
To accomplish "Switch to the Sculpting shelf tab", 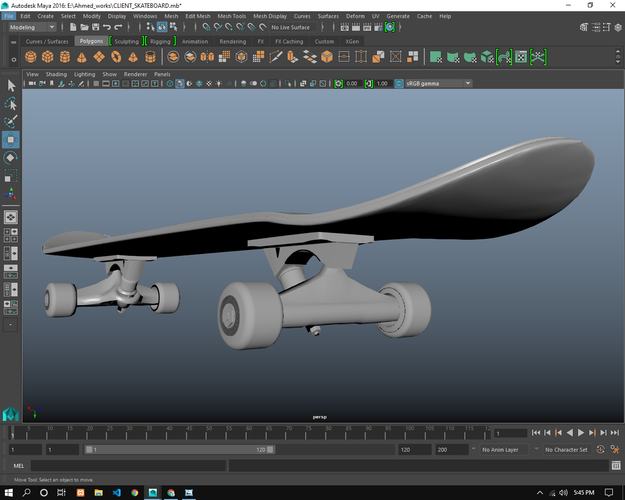I will coord(127,41).
